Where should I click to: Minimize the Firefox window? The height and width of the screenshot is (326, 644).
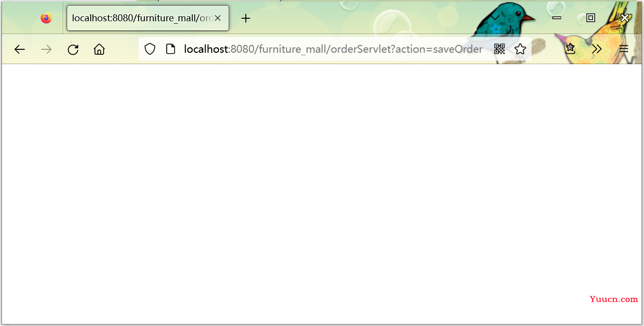(x=557, y=18)
